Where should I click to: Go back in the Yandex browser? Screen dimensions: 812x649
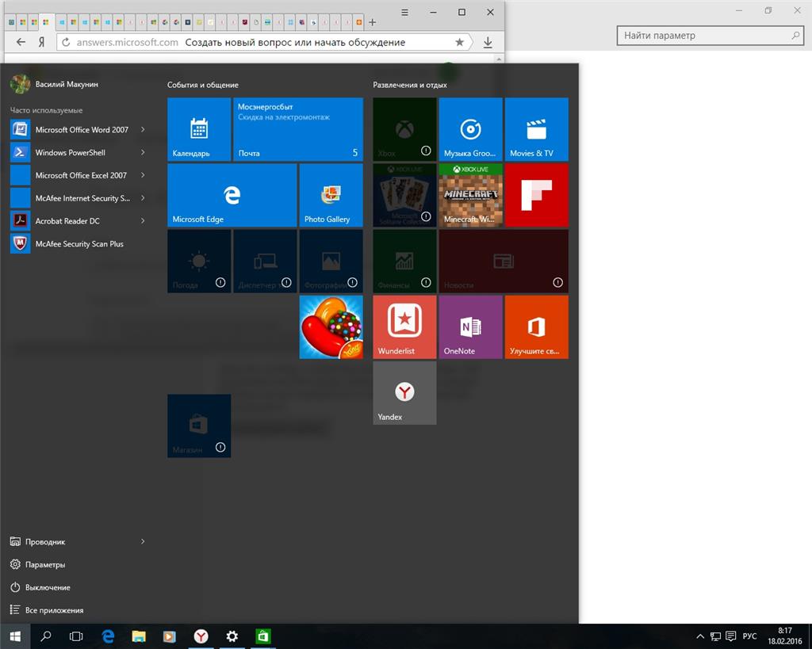pyautogui.click(x=21, y=43)
